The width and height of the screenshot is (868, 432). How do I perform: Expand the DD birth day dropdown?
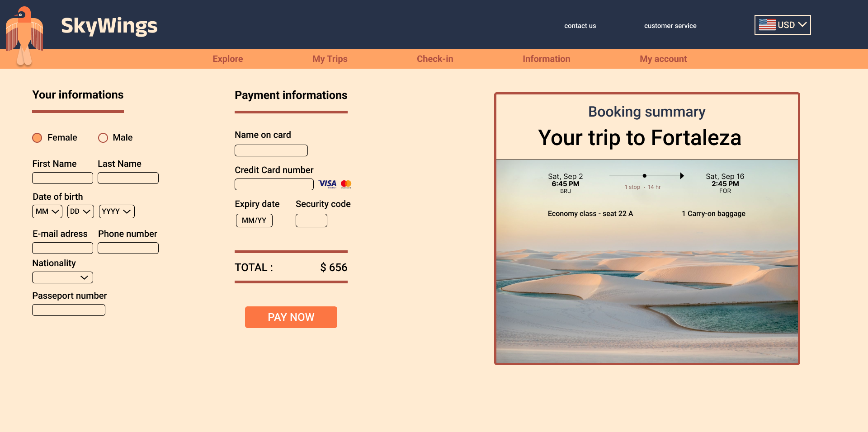click(x=80, y=211)
